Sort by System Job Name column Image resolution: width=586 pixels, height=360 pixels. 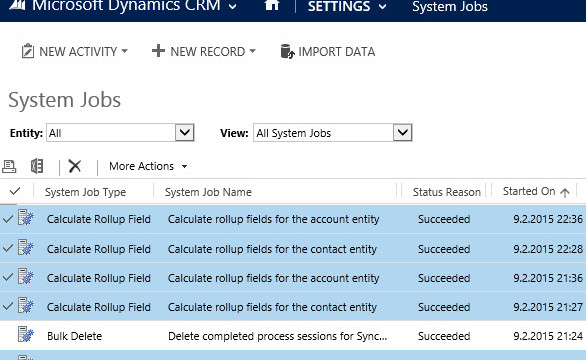208,192
